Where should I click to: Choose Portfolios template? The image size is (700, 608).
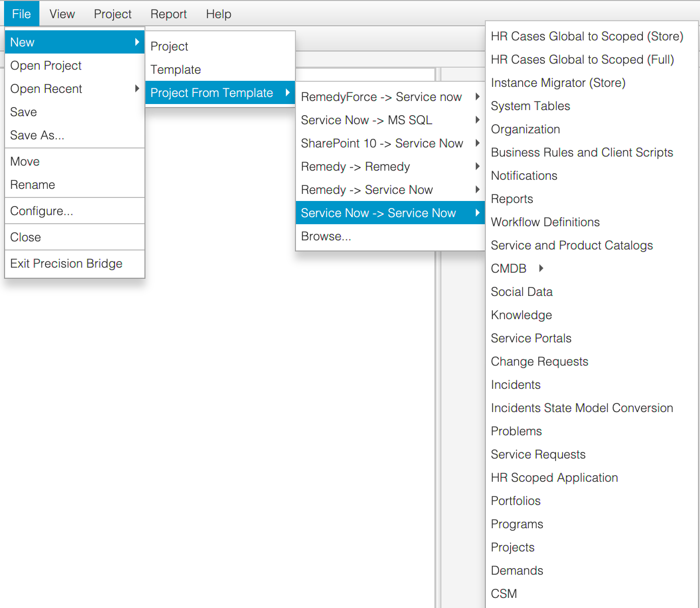pyautogui.click(x=592, y=500)
